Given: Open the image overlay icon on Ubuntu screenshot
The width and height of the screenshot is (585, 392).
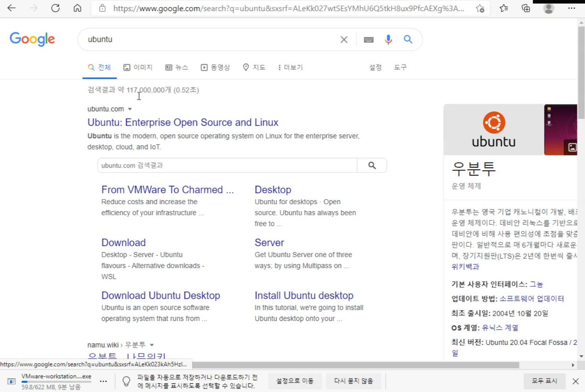Looking at the screenshot, I should click(572, 147).
